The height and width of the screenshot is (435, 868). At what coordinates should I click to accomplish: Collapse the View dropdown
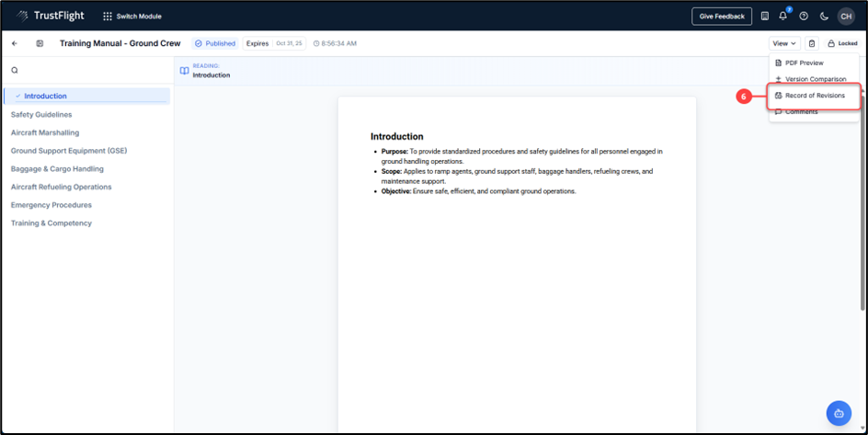[x=784, y=43]
